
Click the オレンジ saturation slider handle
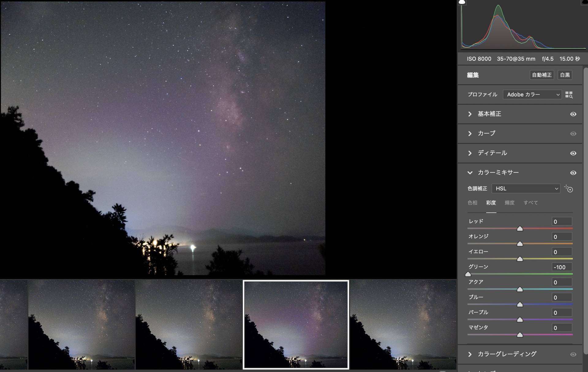pyautogui.click(x=520, y=244)
